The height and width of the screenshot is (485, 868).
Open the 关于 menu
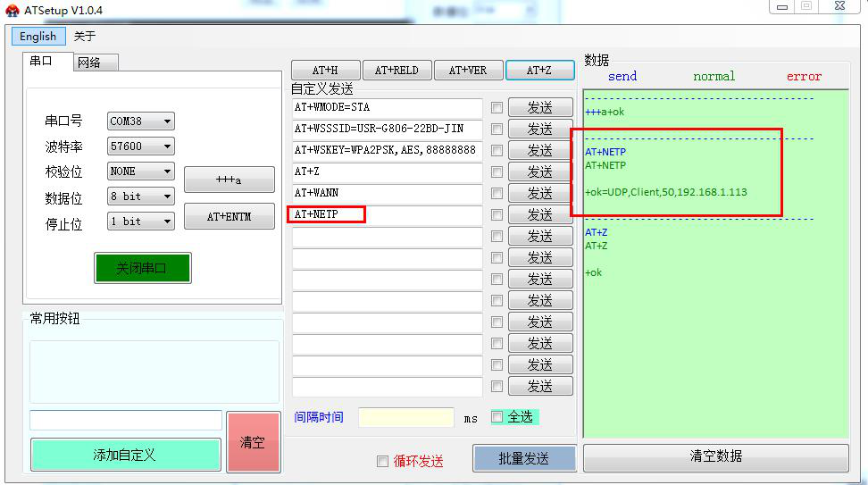point(85,37)
